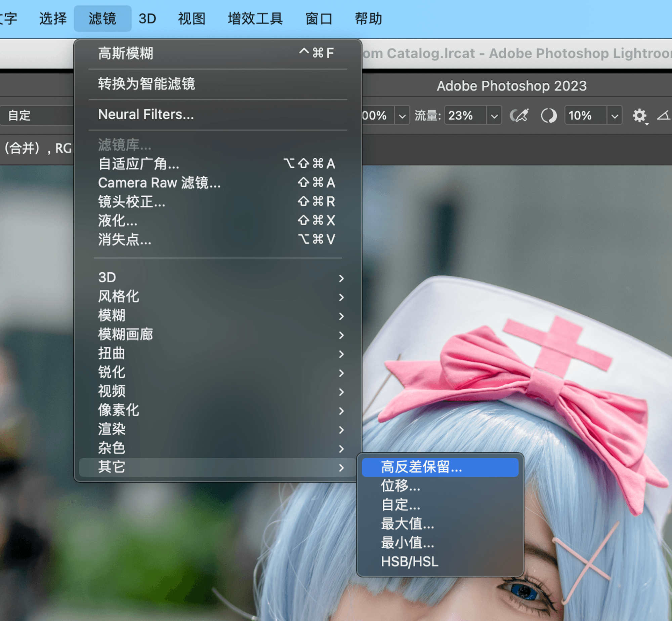Choose 位移... filter
672x621 pixels.
pyautogui.click(x=440, y=486)
